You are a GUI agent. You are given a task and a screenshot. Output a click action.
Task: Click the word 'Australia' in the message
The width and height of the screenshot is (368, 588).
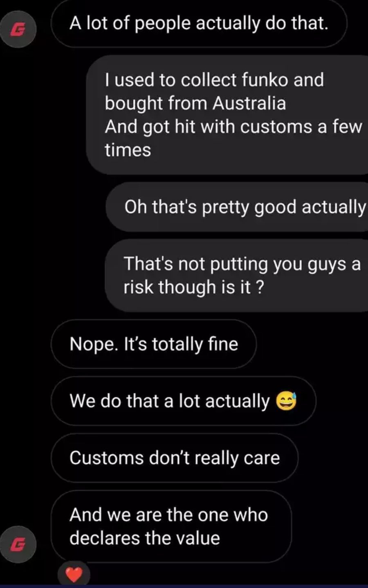[249, 103]
